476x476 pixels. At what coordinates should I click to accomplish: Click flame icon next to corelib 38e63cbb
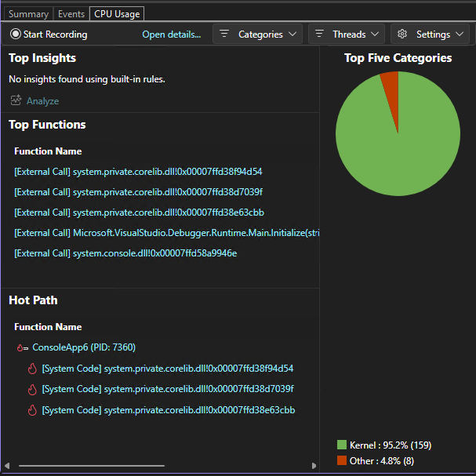(32, 410)
